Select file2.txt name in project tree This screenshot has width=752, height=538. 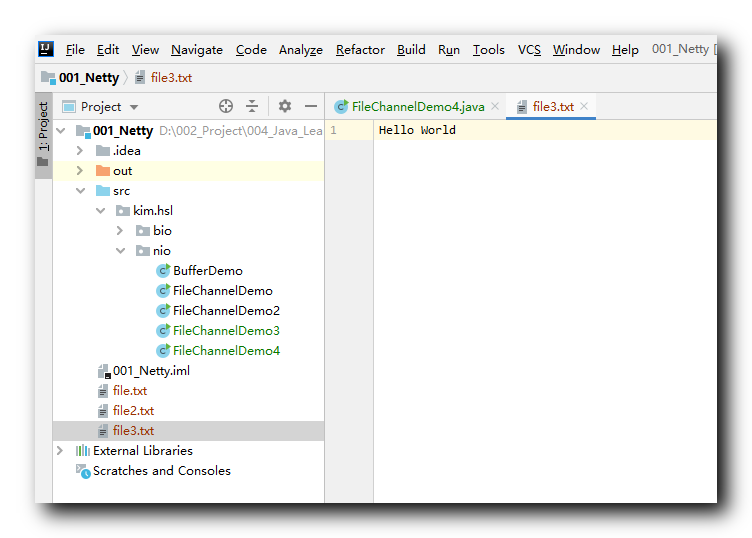point(134,411)
